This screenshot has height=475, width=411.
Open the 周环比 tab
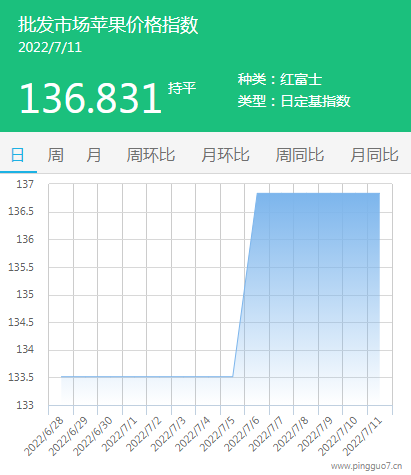(x=151, y=155)
